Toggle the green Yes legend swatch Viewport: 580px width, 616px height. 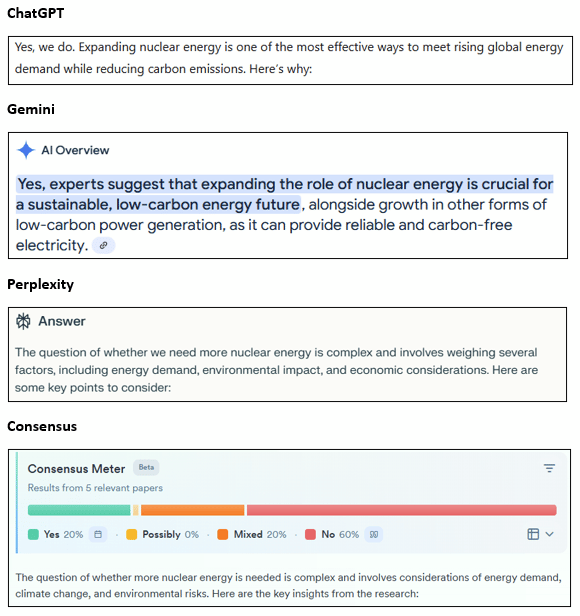point(33,535)
